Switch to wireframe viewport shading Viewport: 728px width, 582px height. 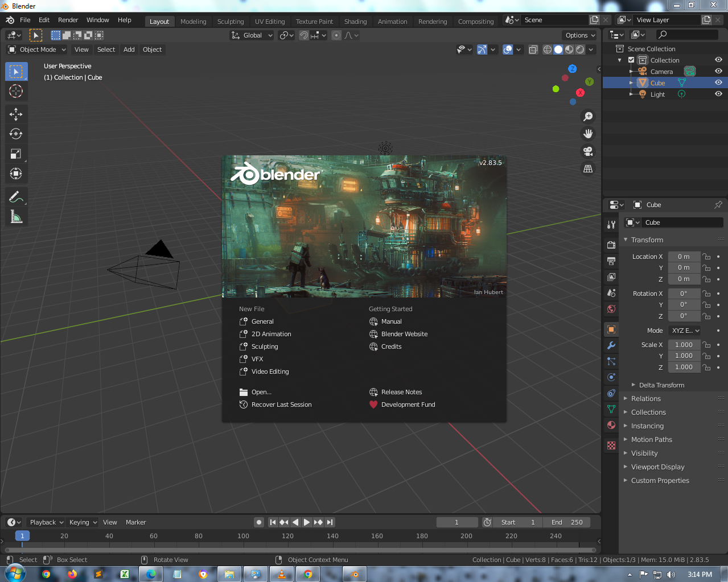(x=548, y=49)
